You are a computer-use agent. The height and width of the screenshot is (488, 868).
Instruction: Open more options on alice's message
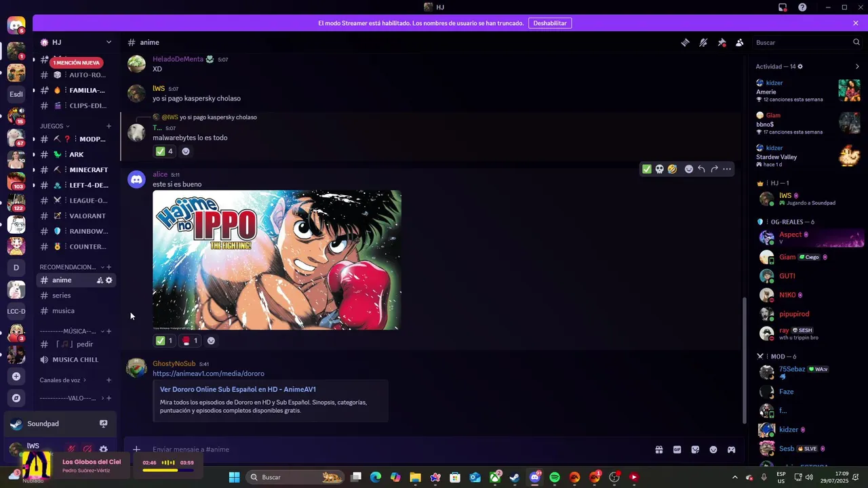(x=727, y=169)
